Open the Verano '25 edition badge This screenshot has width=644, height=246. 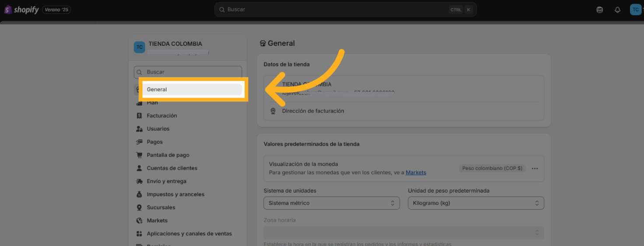tap(56, 10)
